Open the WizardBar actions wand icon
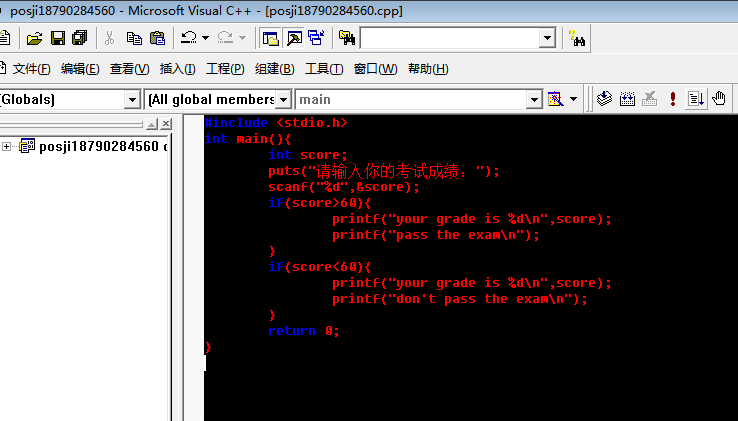 (555, 99)
